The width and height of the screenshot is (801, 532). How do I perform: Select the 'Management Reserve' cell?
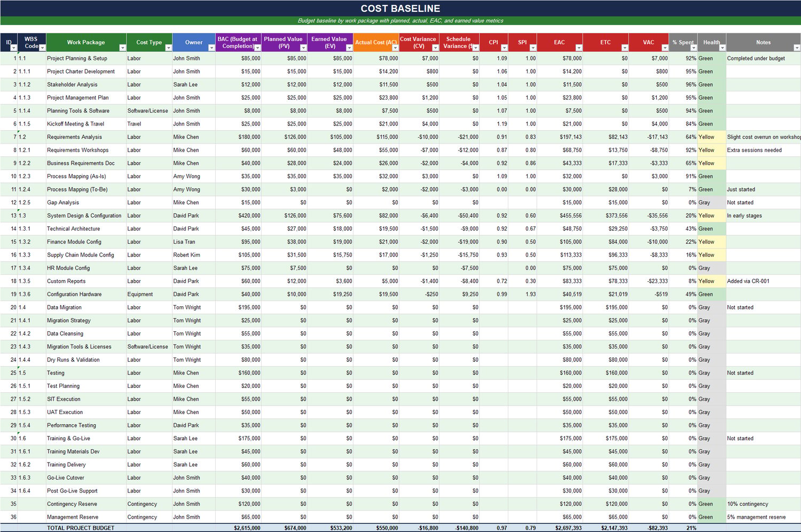[86, 517]
